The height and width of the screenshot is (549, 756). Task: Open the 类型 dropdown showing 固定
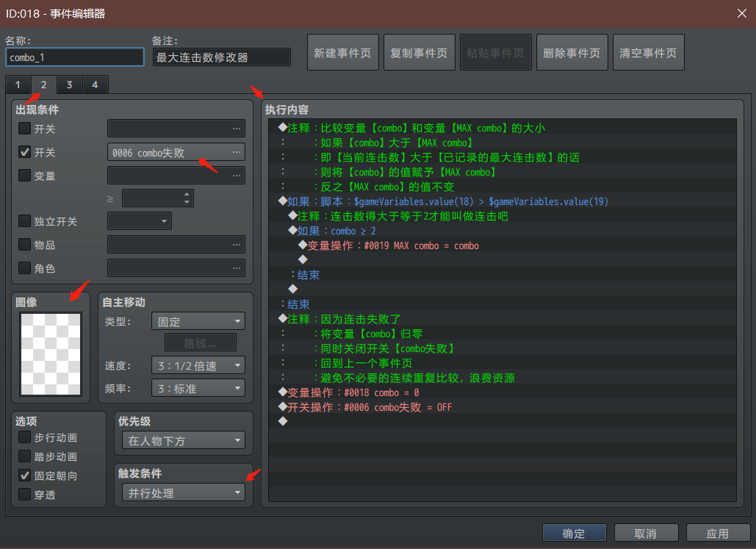coord(198,321)
